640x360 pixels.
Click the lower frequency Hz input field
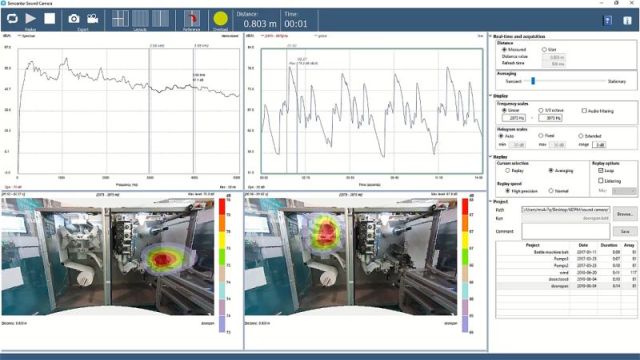click(513, 118)
